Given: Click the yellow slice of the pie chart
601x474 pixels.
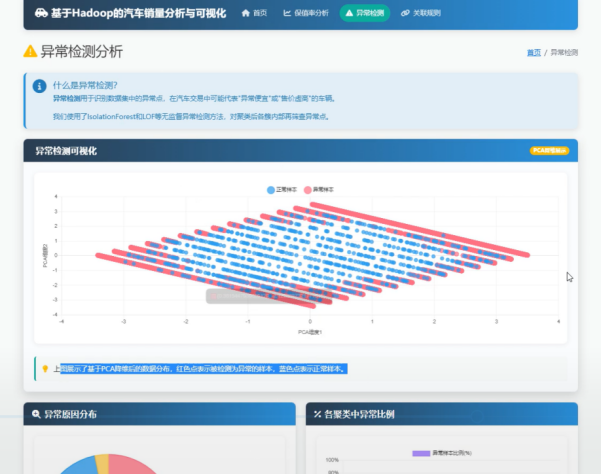Looking at the screenshot, I should pyautogui.click(x=102, y=464).
